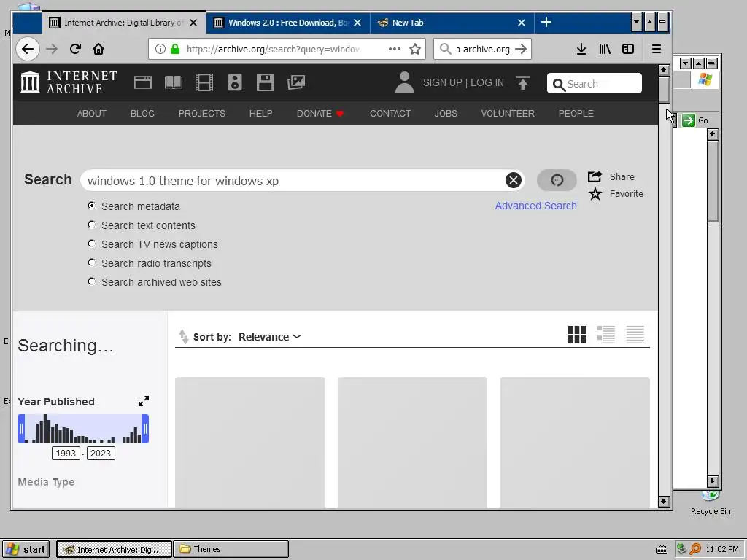The width and height of the screenshot is (747, 560).
Task: Go back using the browser back arrow
Action: pos(28,49)
